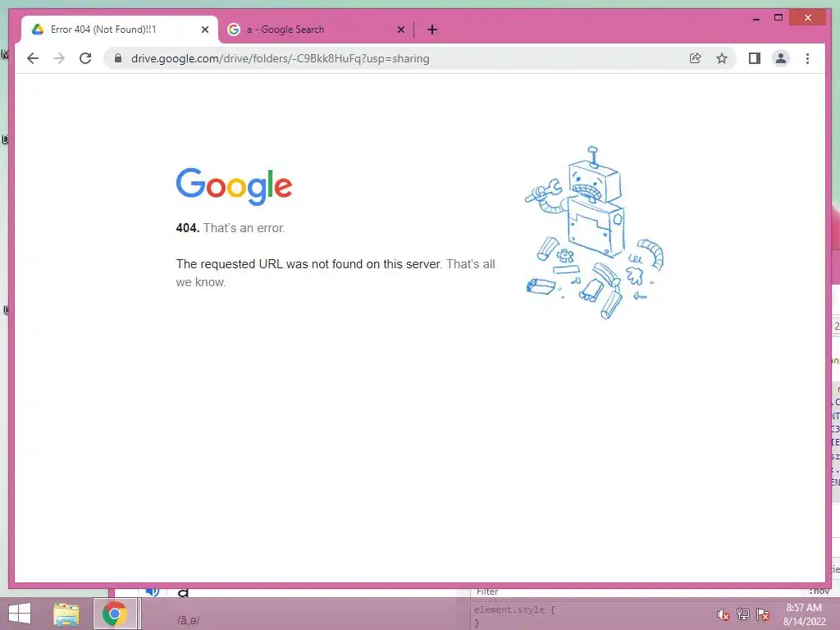Click the 8:57 AM taskbar clock
840x630 pixels.
[x=804, y=614]
